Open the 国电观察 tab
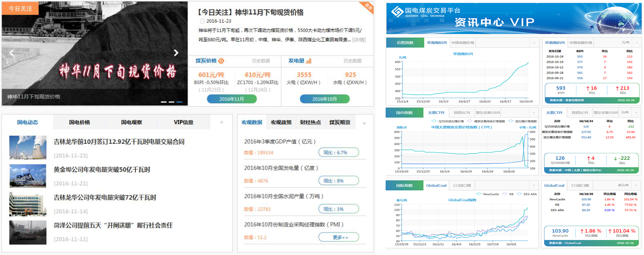Screen dimensions: 644x255 [x=132, y=122]
